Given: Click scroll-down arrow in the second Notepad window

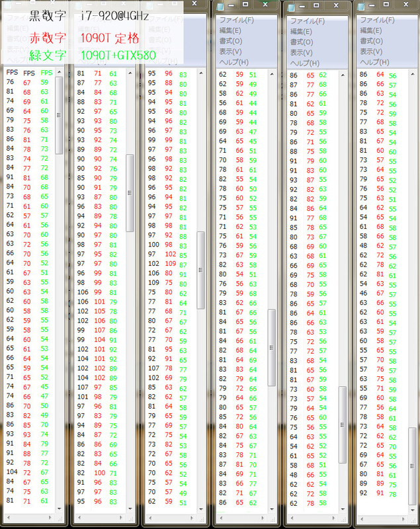Looking at the screenshot, I should click(x=130, y=509).
